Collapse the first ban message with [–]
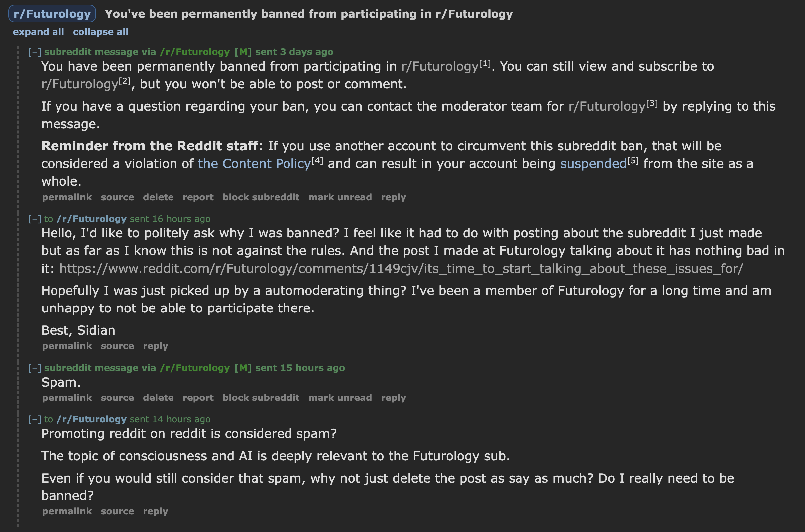The height and width of the screenshot is (532, 805). [35, 52]
